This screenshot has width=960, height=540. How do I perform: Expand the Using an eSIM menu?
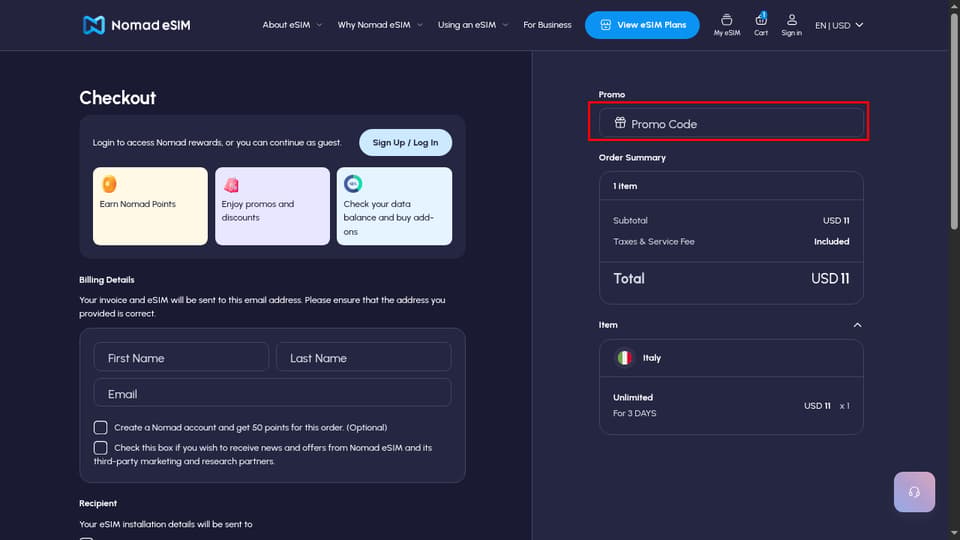(473, 25)
